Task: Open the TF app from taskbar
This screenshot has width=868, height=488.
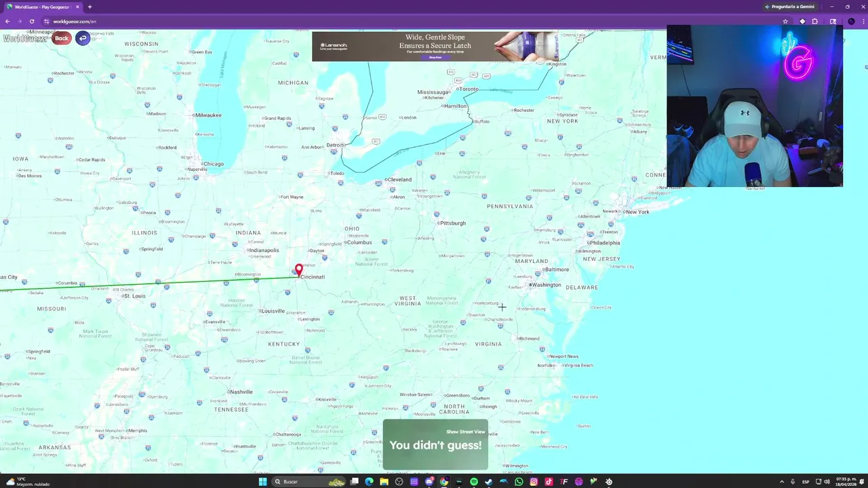Action: [x=564, y=482]
